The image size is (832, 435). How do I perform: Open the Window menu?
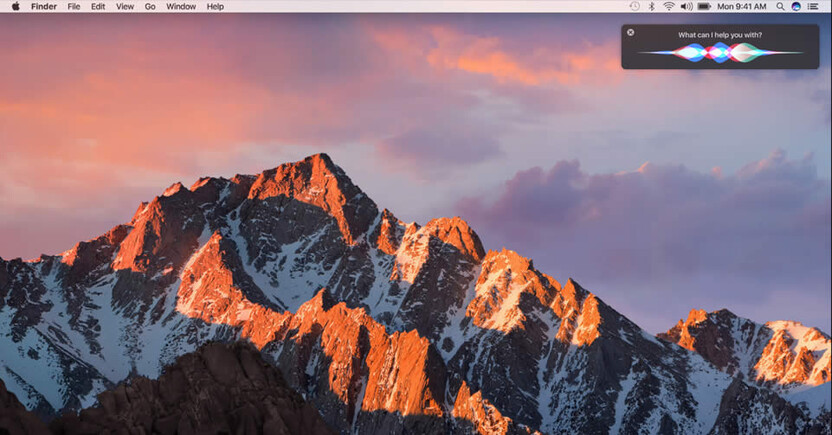click(181, 6)
